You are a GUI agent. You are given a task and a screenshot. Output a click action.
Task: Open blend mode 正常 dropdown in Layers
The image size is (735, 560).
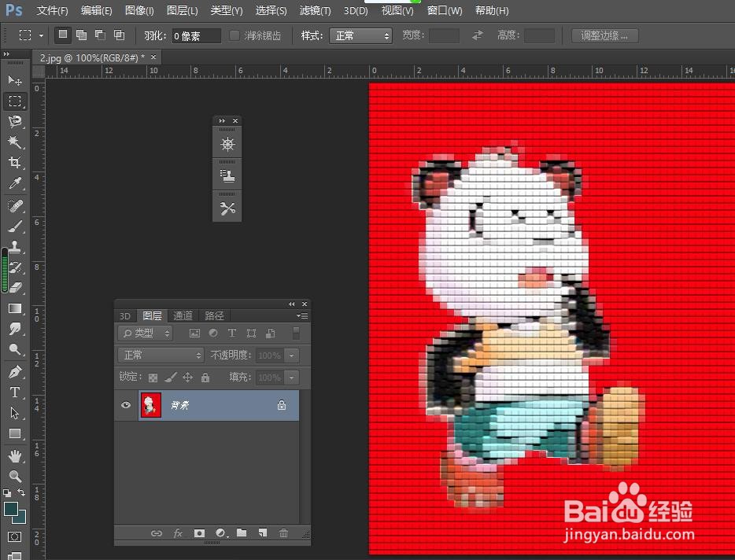(161, 356)
